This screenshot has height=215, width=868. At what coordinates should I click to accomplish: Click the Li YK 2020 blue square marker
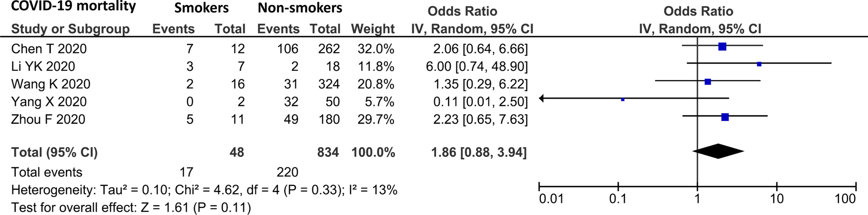pos(759,64)
